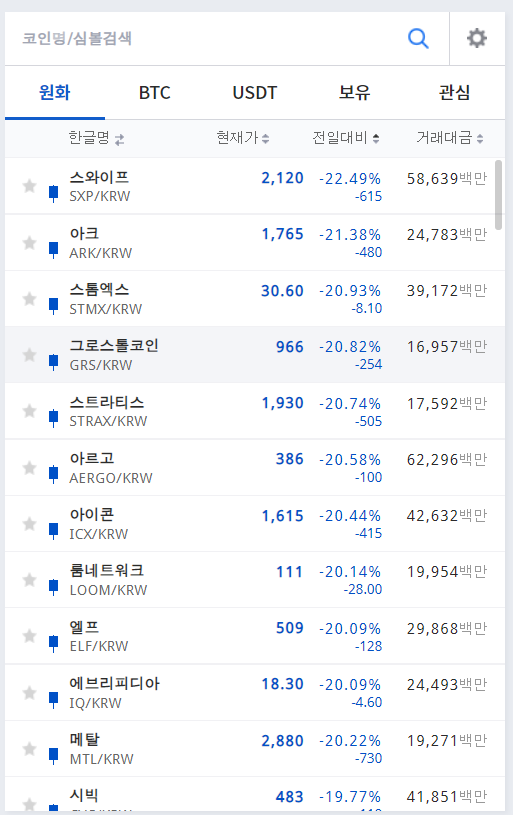This screenshot has width=513, height=815.
Task: Click the swap icon next to 한글명
Action: coord(120,139)
